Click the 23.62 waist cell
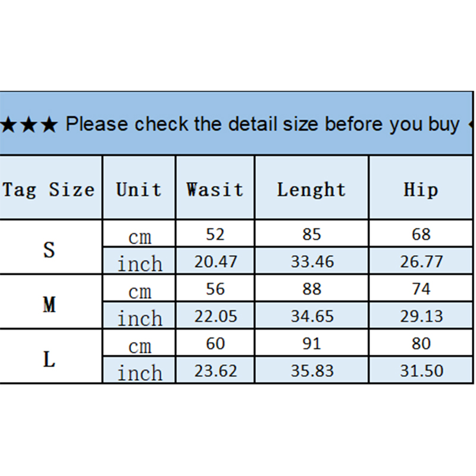The height and width of the screenshot is (476, 476). pos(215,371)
